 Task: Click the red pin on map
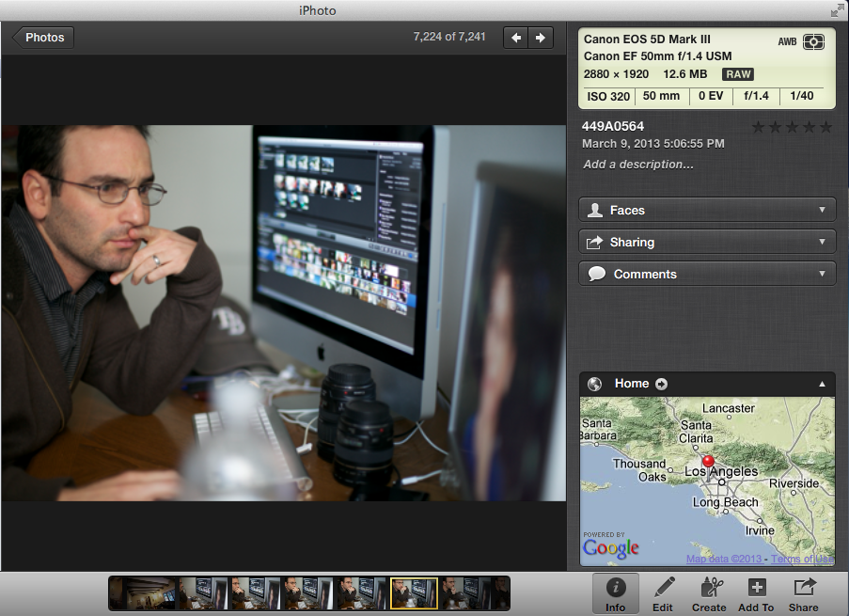pyautogui.click(x=708, y=461)
